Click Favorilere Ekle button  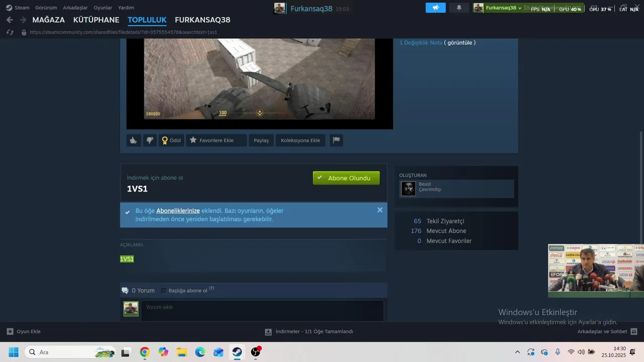(x=216, y=140)
